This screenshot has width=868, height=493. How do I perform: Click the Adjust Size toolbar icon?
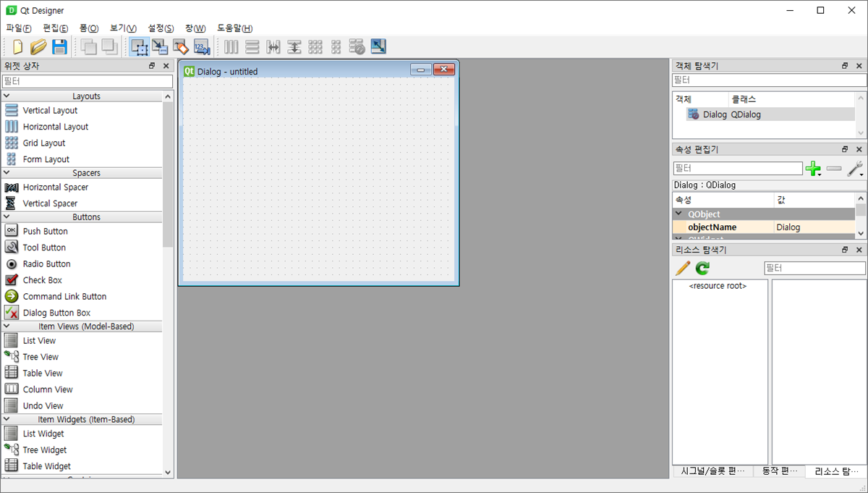[x=378, y=47]
